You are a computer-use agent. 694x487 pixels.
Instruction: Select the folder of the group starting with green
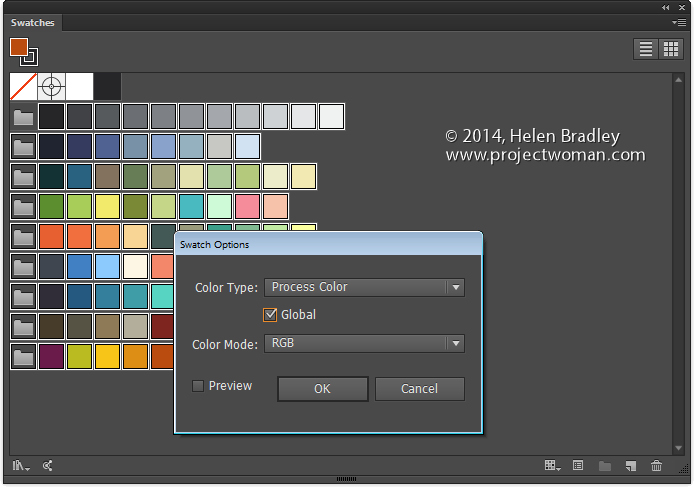(x=23, y=207)
